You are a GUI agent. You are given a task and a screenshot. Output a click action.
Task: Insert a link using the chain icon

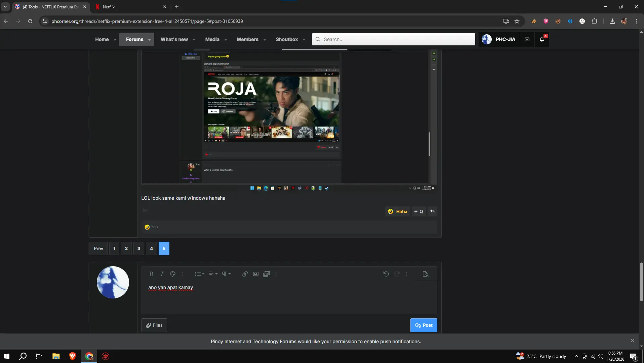click(245, 274)
